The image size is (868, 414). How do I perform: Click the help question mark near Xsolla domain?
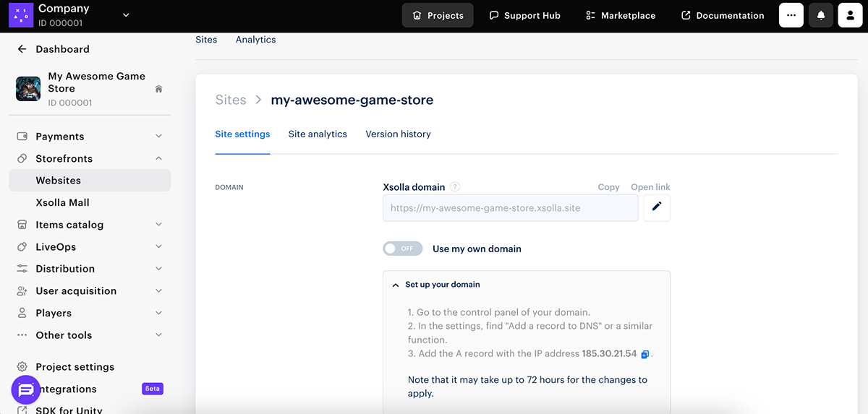(455, 187)
